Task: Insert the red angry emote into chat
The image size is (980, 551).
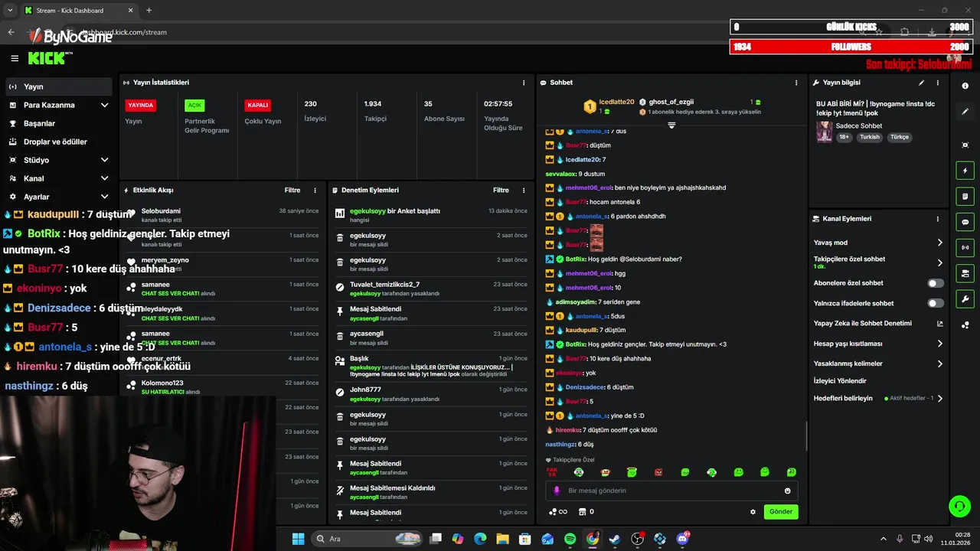Action: [658, 472]
